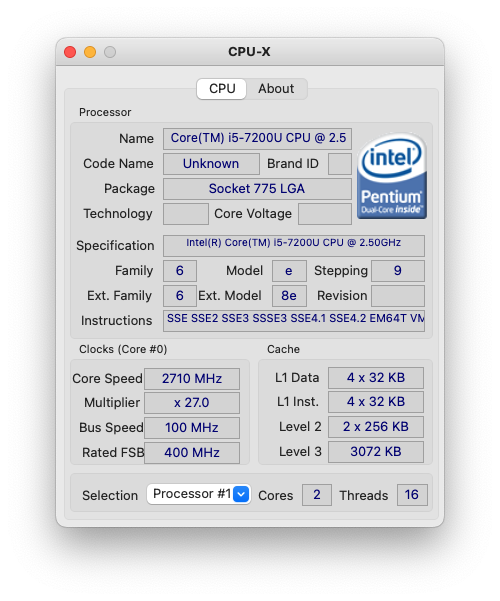Click the empty Revision field

[x=398, y=296]
